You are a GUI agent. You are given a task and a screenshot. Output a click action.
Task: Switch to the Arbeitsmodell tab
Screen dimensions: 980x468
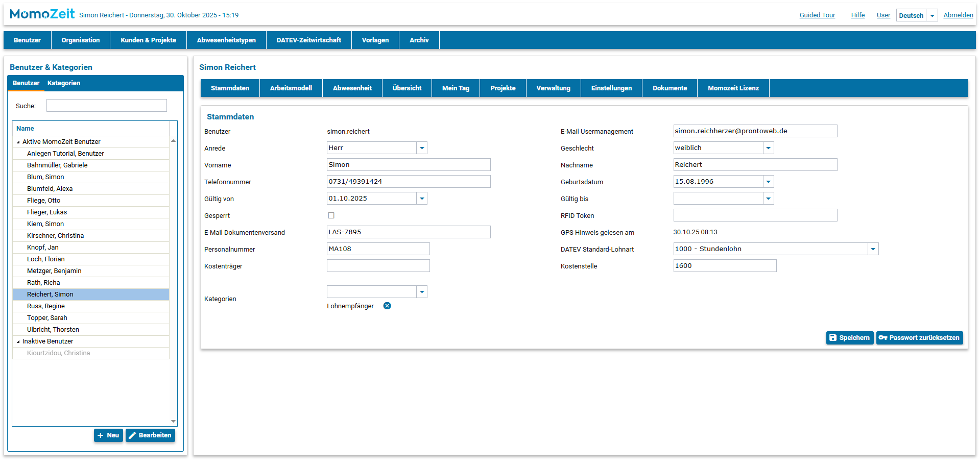pyautogui.click(x=291, y=88)
